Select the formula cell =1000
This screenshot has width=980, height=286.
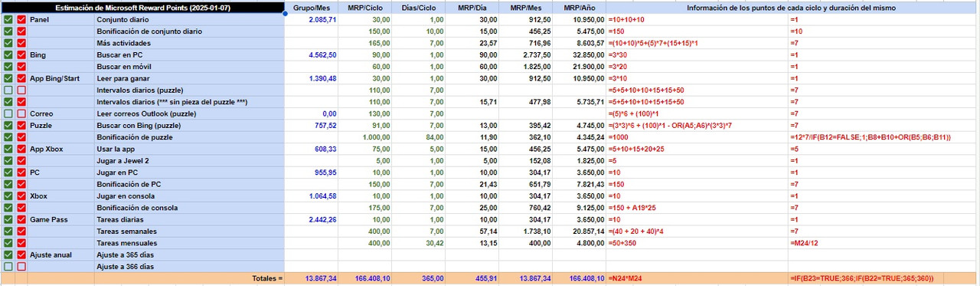pyautogui.click(x=697, y=137)
